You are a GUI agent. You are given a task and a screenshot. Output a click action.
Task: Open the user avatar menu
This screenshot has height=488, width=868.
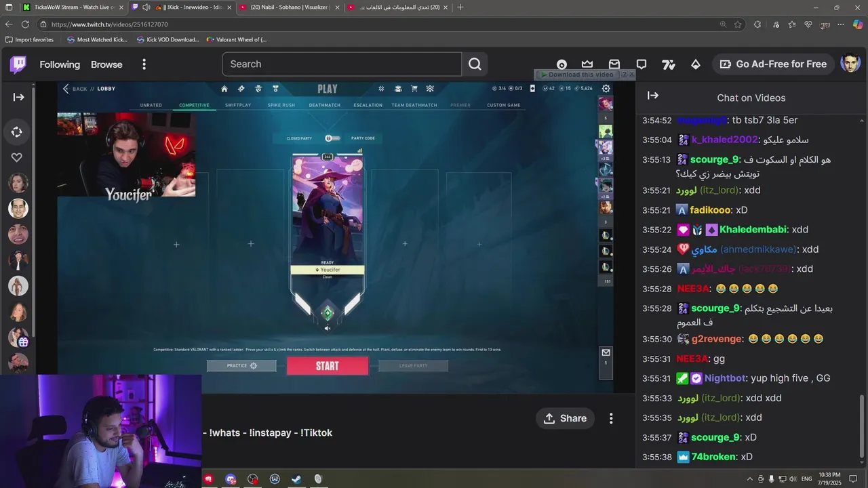click(850, 64)
